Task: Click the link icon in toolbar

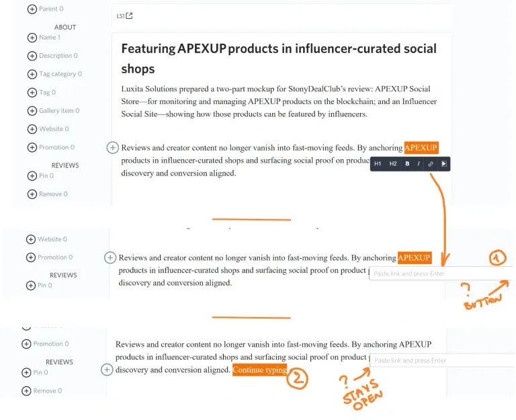Action: (x=431, y=164)
